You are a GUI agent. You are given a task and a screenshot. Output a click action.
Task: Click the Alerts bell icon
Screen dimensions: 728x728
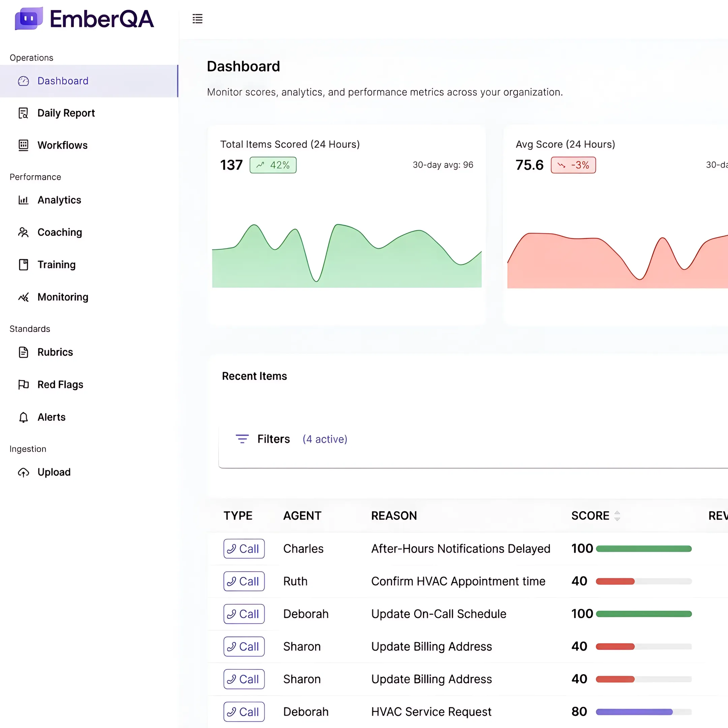[23, 417]
